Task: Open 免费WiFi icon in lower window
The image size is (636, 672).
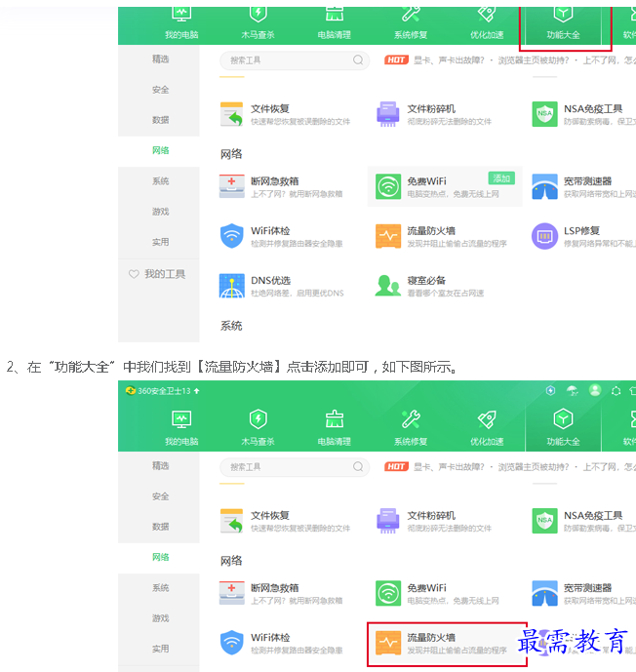Action: (x=388, y=593)
